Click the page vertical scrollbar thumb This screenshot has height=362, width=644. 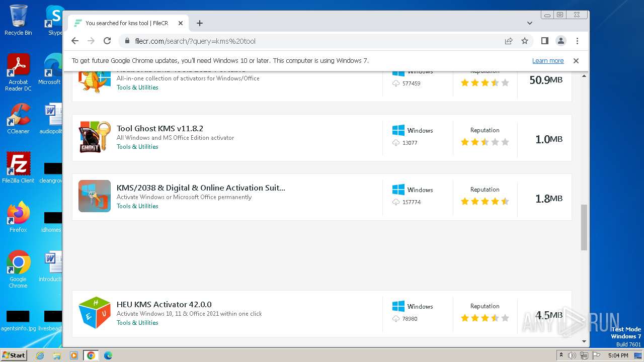[584, 227]
